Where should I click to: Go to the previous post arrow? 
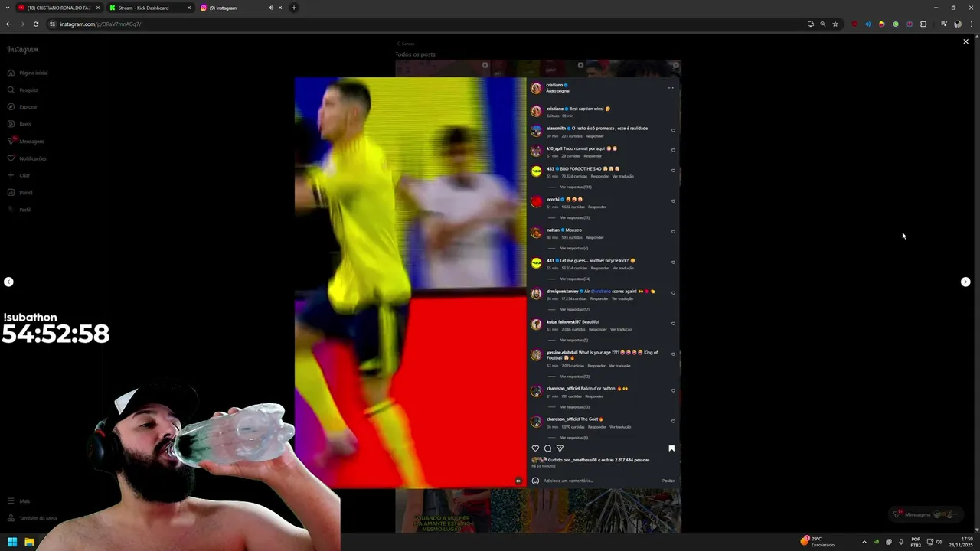tap(8, 282)
